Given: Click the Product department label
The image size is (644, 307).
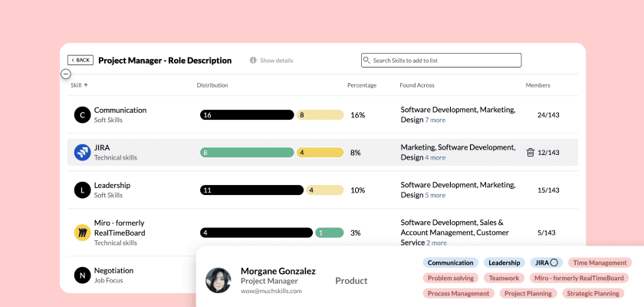Looking at the screenshot, I should (351, 281).
